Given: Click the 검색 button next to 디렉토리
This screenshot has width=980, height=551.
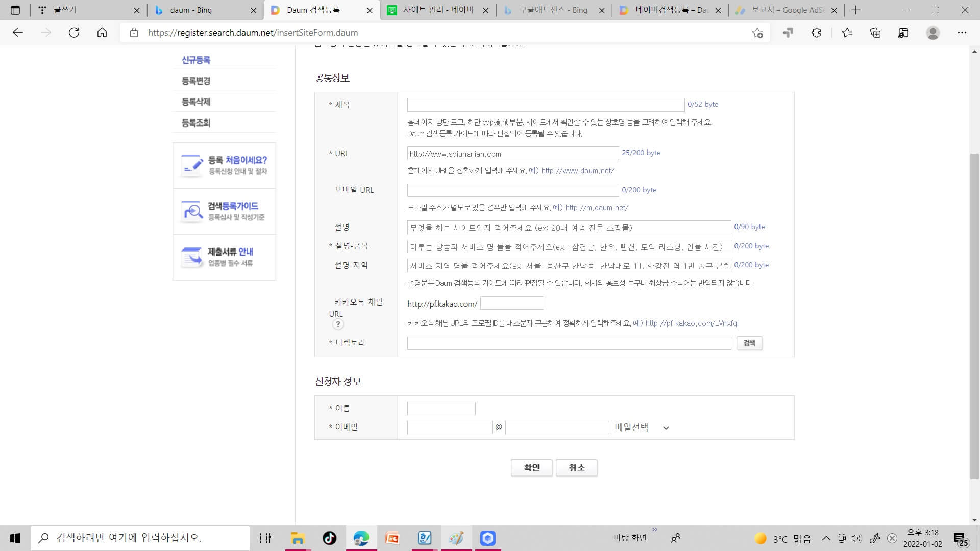Looking at the screenshot, I should click(x=749, y=343).
